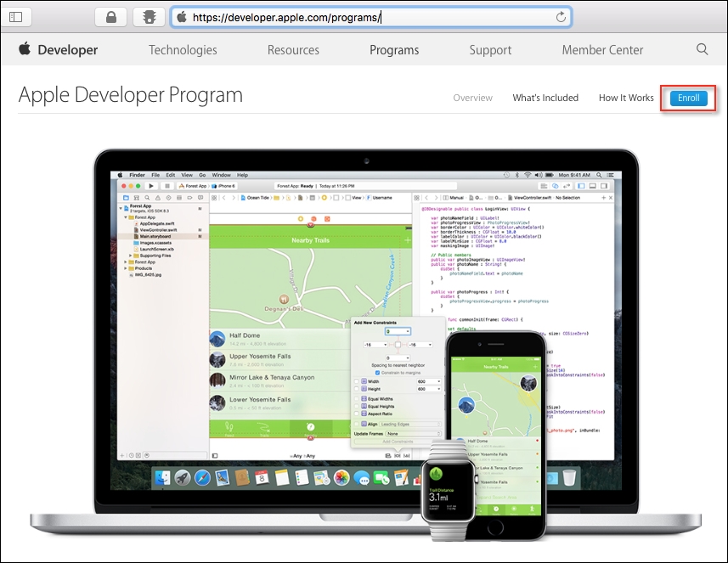
Task: Click the Apple logo in the site navigation
Action: tap(25, 48)
